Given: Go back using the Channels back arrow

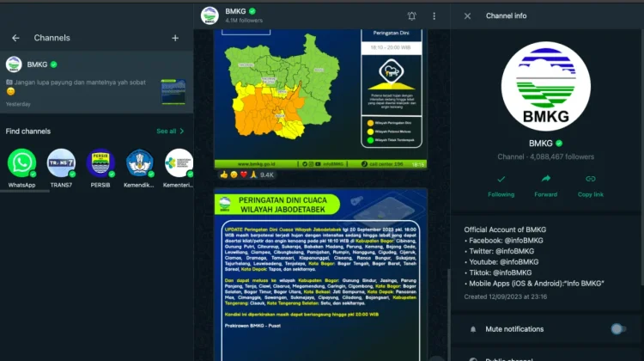Looking at the screenshot, I should click(x=15, y=38).
